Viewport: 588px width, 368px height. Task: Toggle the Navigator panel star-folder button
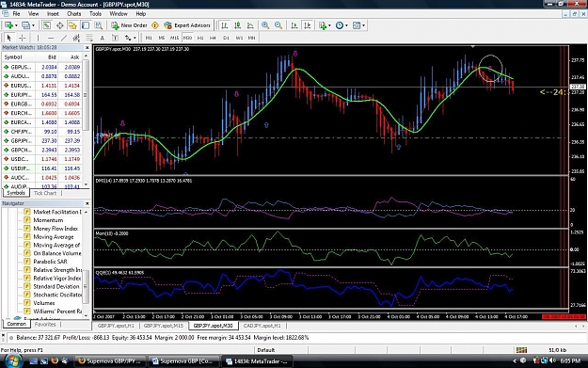click(x=72, y=25)
